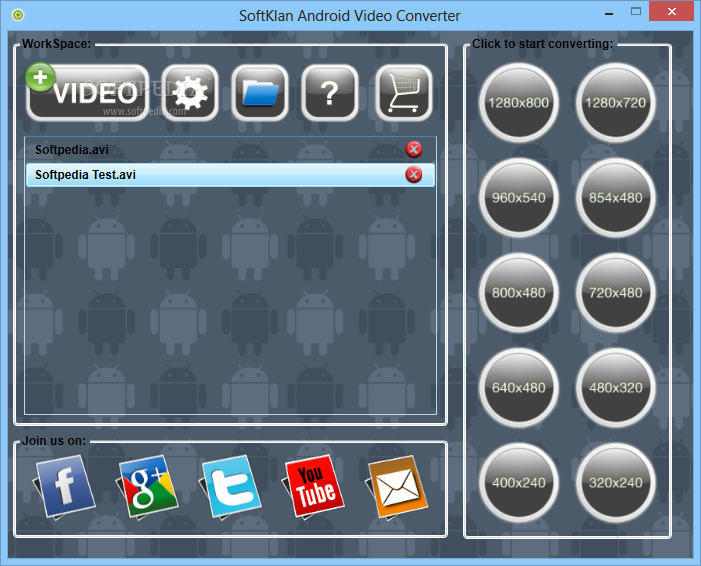Click the email envelope icon

point(397,487)
